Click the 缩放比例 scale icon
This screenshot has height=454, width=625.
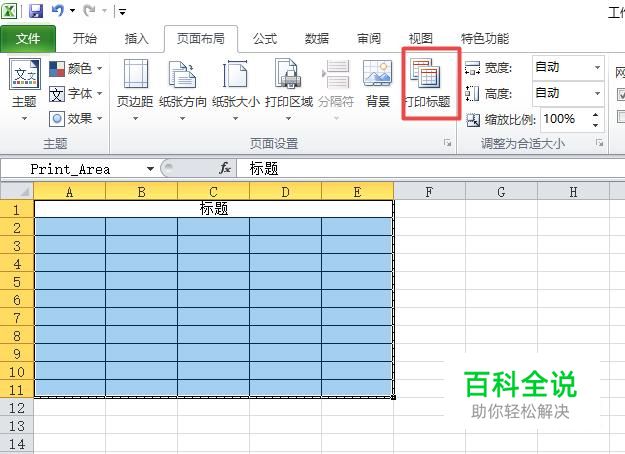(473, 120)
